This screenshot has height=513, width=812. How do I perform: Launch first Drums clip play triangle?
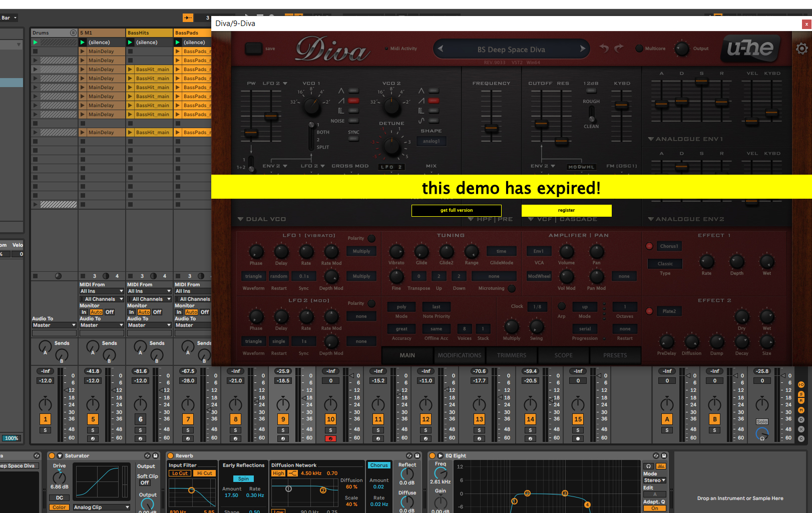click(x=35, y=43)
